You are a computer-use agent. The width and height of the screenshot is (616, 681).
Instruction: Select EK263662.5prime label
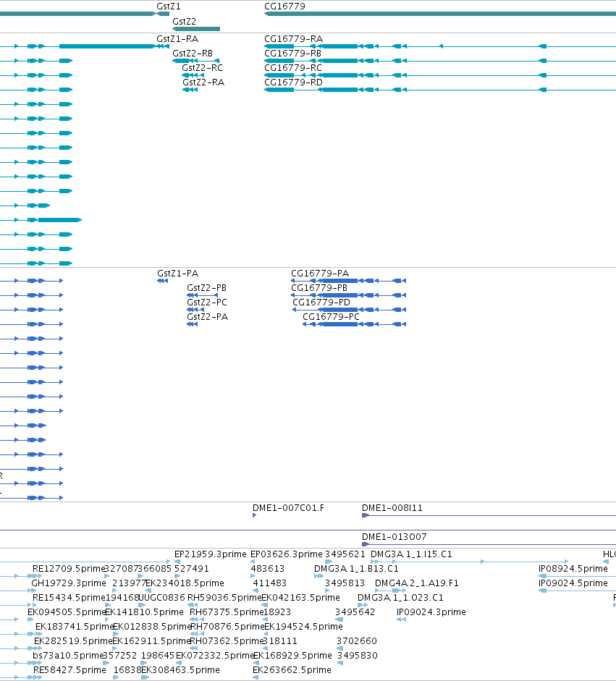[x=292, y=670]
